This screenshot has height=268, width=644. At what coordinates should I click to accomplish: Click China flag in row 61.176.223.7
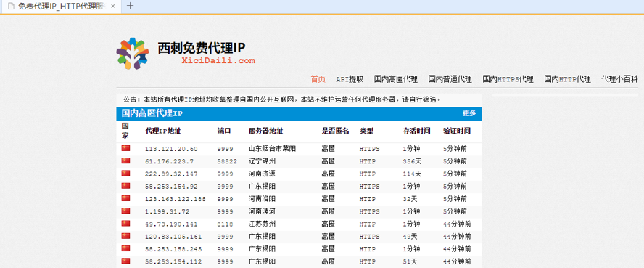(x=125, y=161)
